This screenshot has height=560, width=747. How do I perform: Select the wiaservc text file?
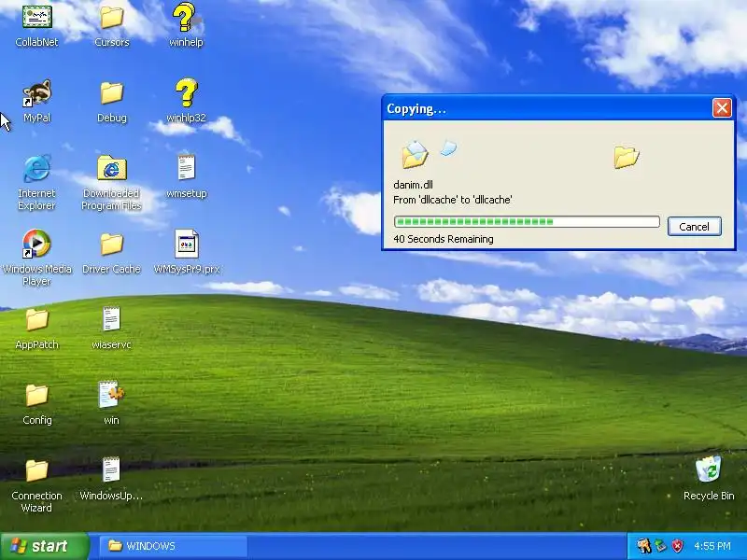point(111,319)
